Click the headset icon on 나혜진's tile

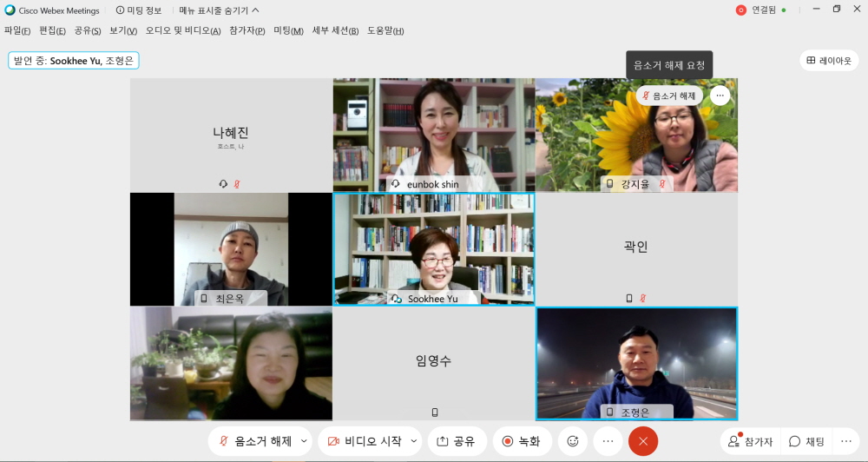pyautogui.click(x=223, y=184)
